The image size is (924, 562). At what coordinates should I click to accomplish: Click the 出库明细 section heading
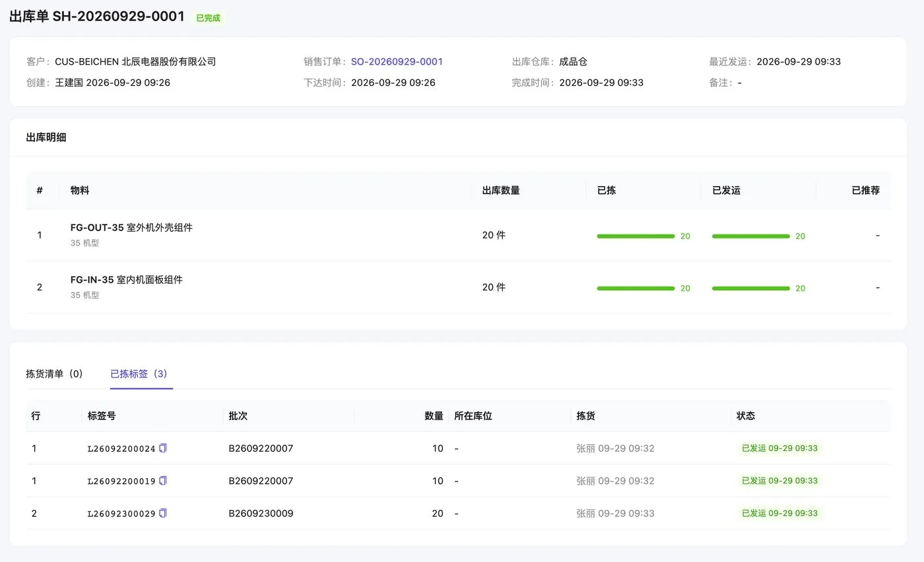(x=46, y=137)
